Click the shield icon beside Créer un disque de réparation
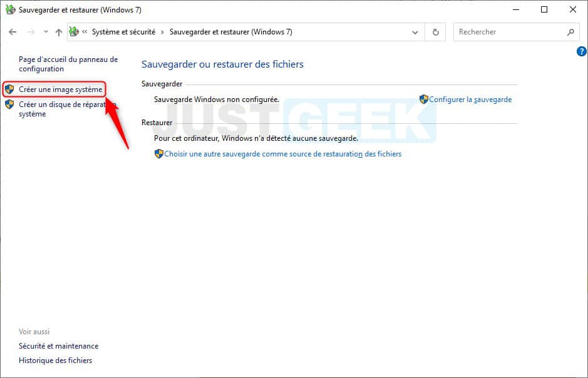 9,105
